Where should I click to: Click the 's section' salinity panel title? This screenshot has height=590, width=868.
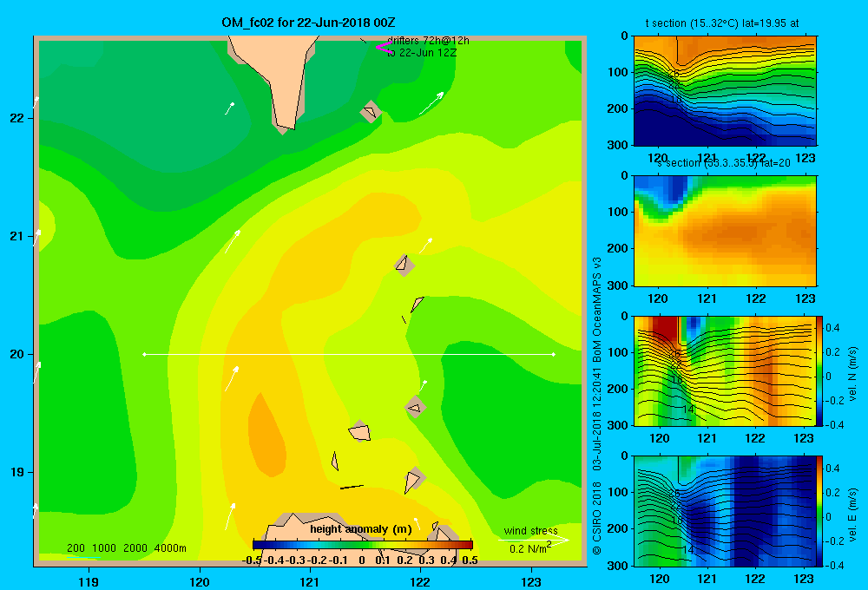pos(724,163)
